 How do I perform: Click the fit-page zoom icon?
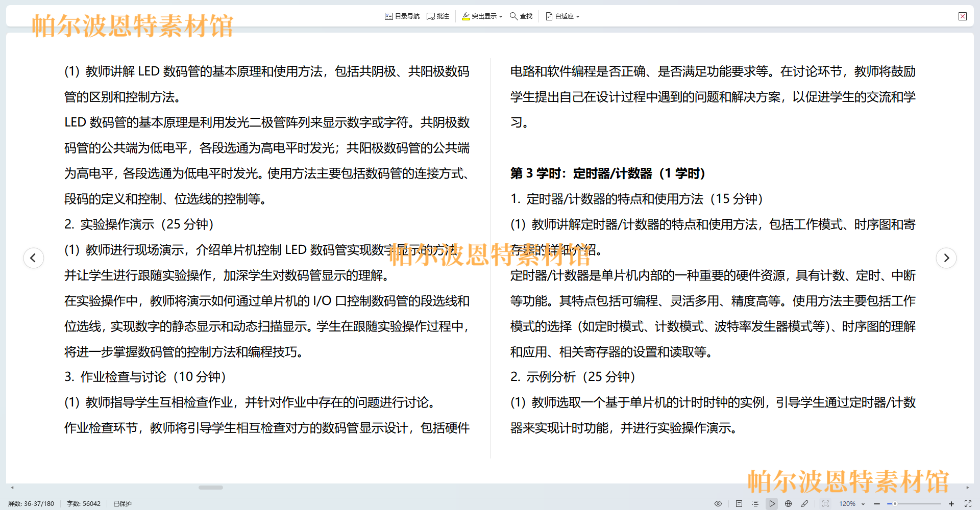pos(825,503)
